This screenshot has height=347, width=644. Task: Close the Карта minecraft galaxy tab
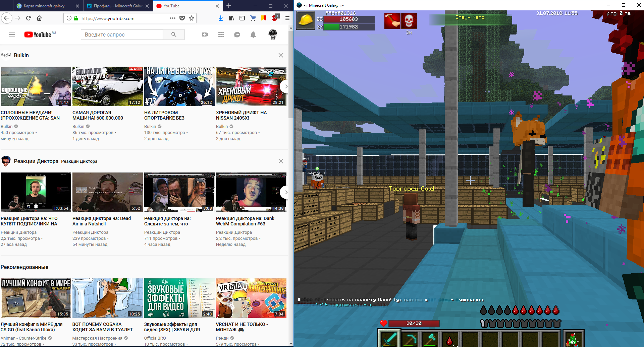tap(77, 6)
